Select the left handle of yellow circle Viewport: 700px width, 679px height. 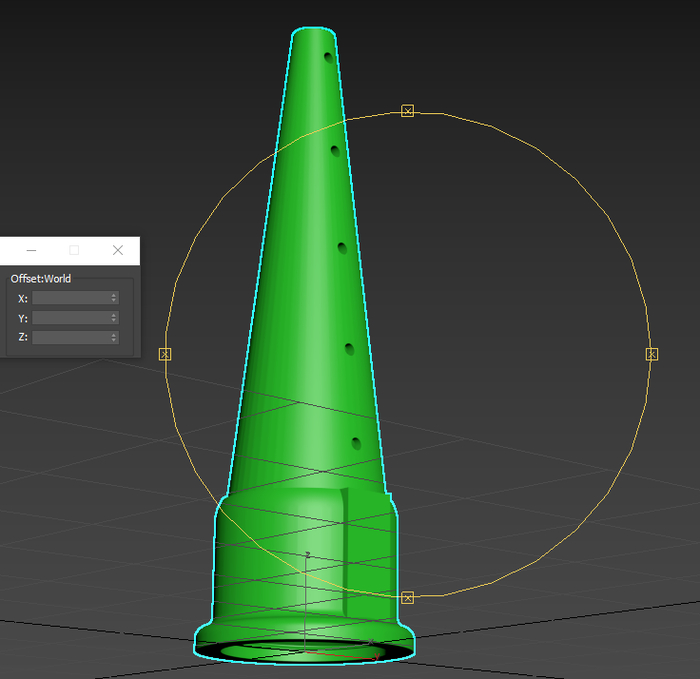click(165, 354)
